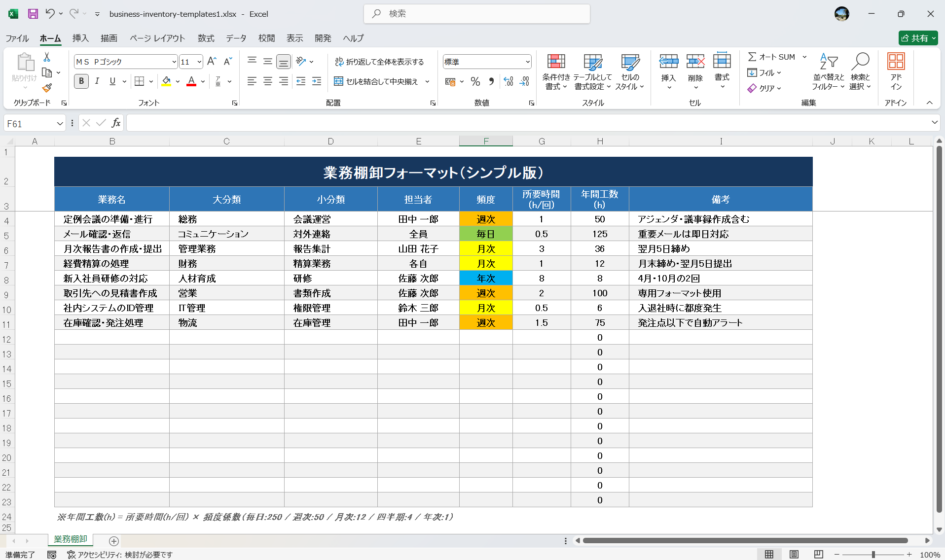Click the text Orientation icon
Viewport: 945px width, 560px height.
click(301, 62)
